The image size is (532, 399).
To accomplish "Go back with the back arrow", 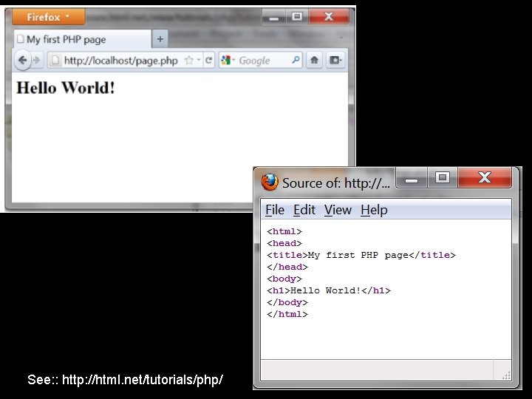I will click(23, 61).
